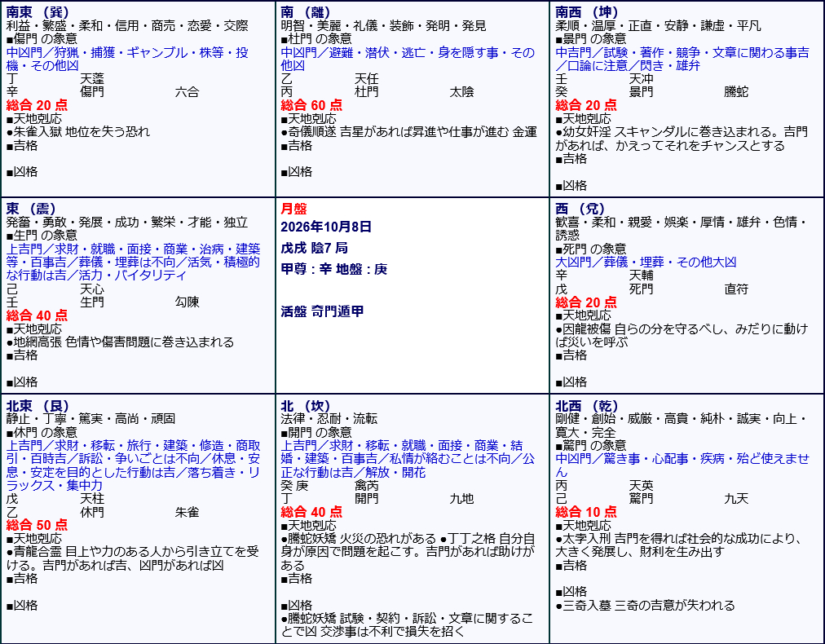Click the 直符 deity label

pyautogui.click(x=736, y=289)
